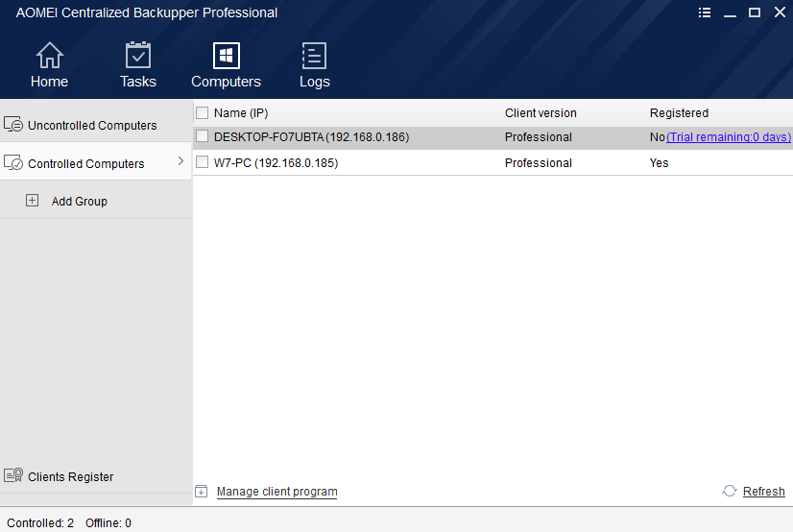Expand Controlled Computers chevron arrow
This screenshot has height=532, width=793.
point(180,161)
